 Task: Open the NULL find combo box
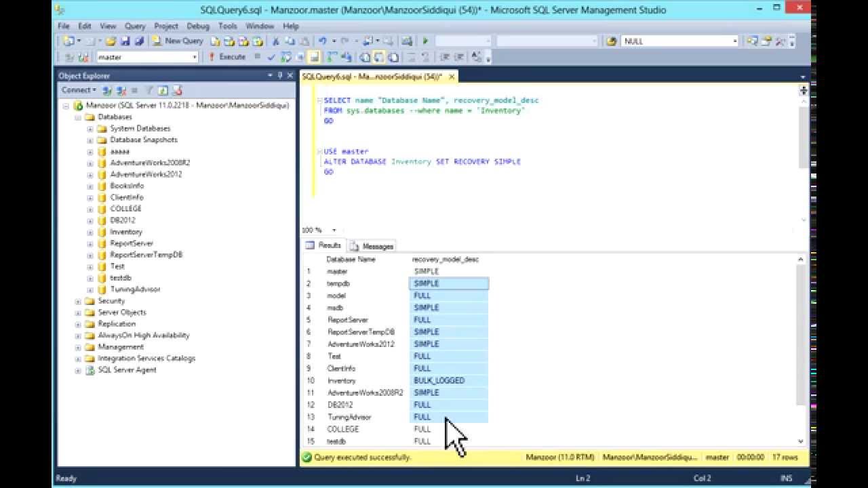pyautogui.click(x=735, y=41)
